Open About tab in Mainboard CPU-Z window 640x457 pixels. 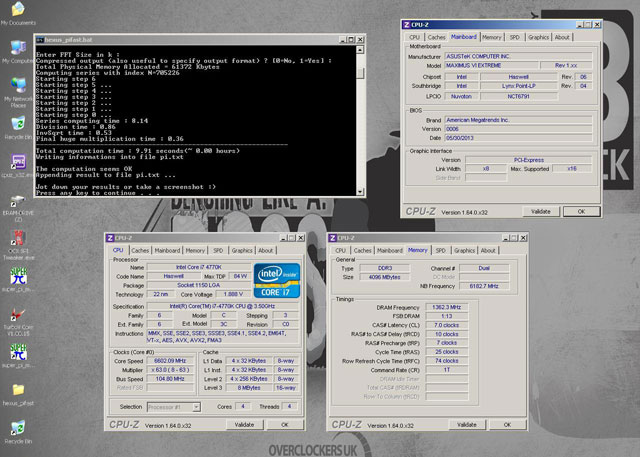click(562, 37)
